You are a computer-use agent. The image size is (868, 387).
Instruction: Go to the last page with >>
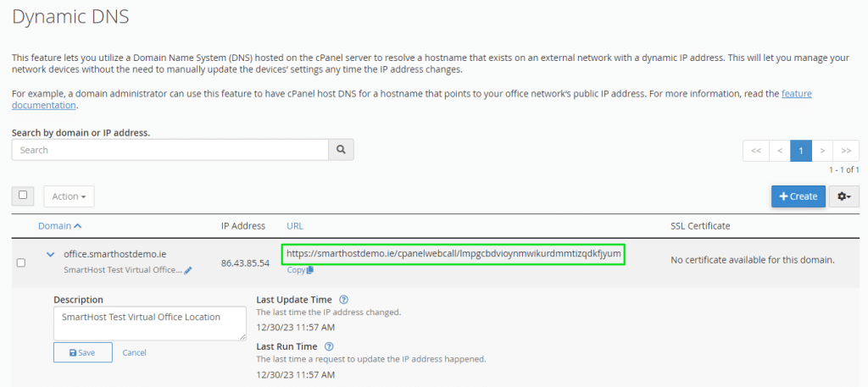coord(846,151)
